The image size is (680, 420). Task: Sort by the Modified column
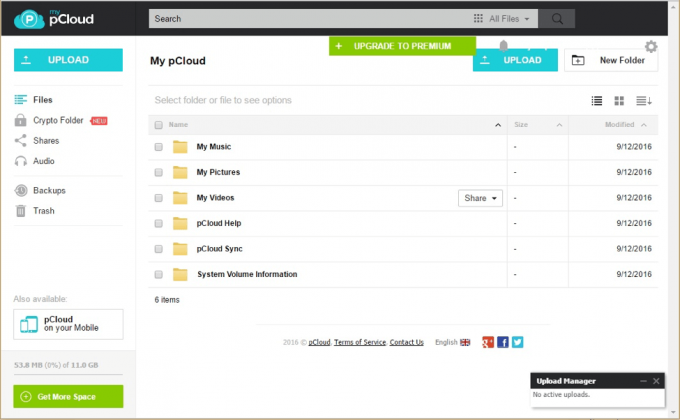(x=613, y=125)
